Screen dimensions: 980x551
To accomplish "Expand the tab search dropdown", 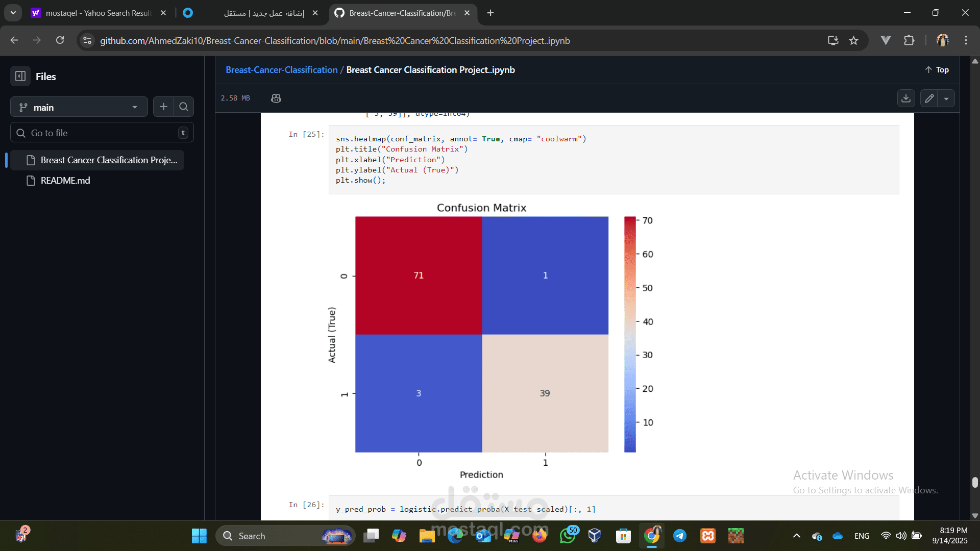I will (x=13, y=13).
